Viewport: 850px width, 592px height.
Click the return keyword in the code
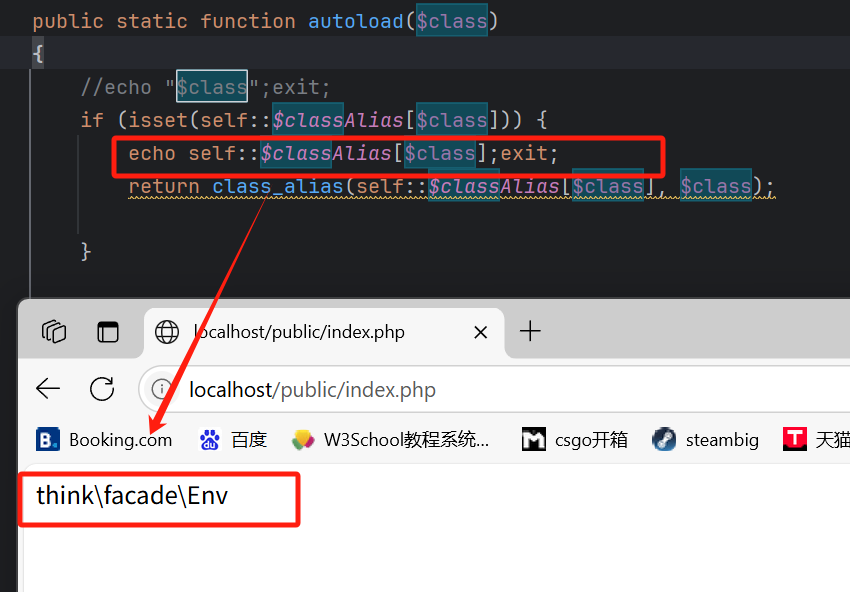[x=164, y=186]
